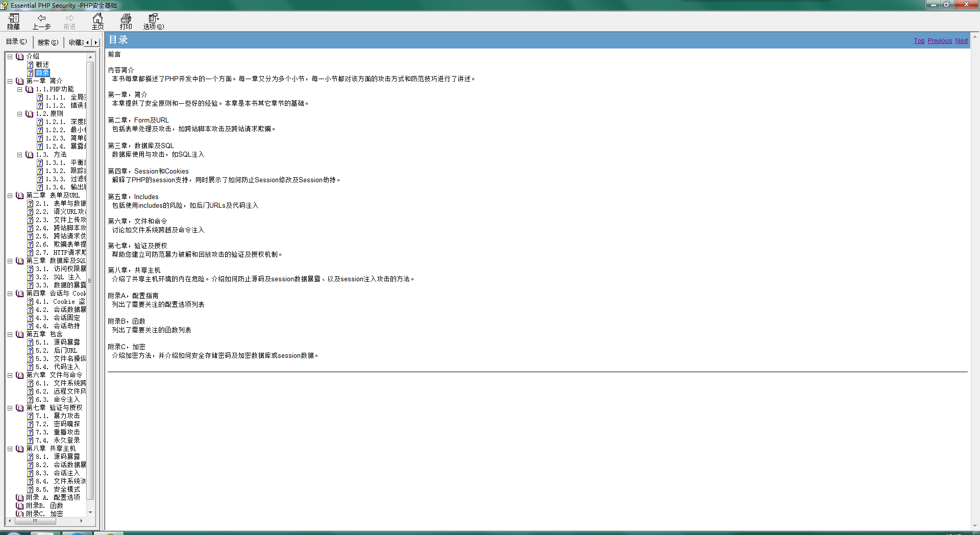Click the book icon for 第七章 验证与授权
The height and width of the screenshot is (535, 980).
20,408
